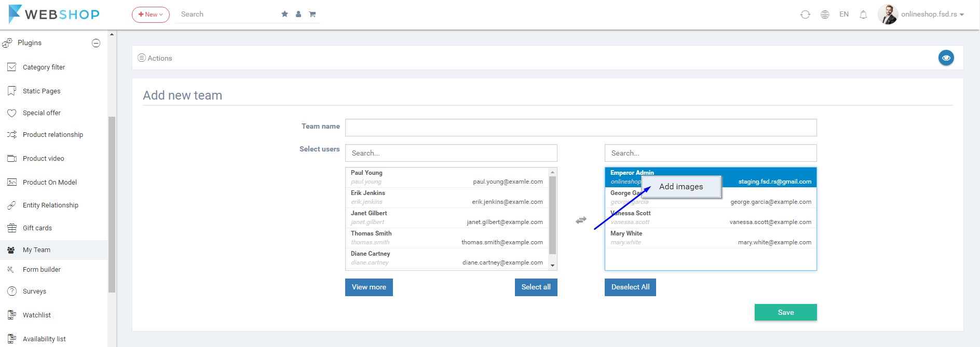Click the green Save button
This screenshot has height=347, width=980.
click(x=785, y=312)
